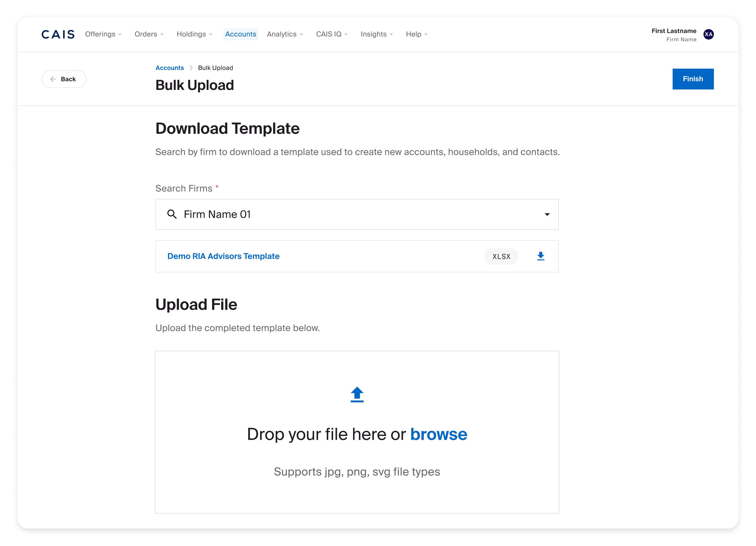The image size is (756, 546).
Task: Click the search magnifier icon in firm field
Action: coord(172,214)
